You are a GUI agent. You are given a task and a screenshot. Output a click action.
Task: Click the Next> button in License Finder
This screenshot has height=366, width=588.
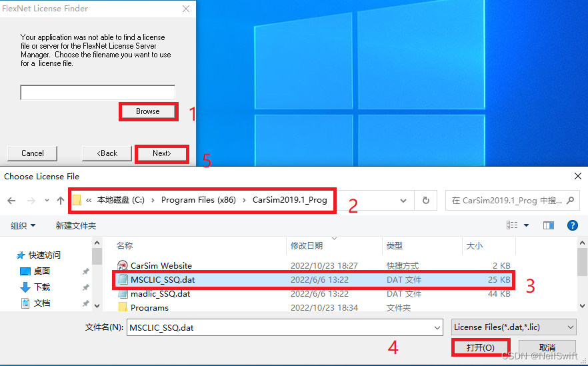point(161,153)
